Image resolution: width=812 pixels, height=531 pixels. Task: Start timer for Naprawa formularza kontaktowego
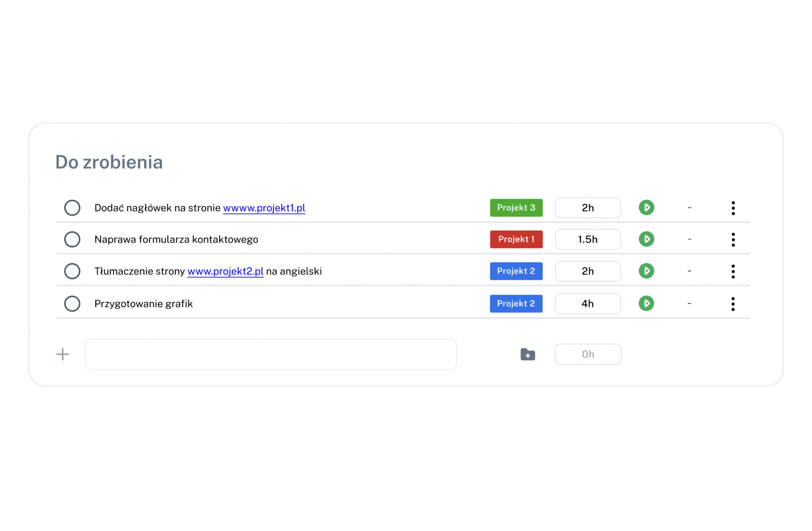646,239
